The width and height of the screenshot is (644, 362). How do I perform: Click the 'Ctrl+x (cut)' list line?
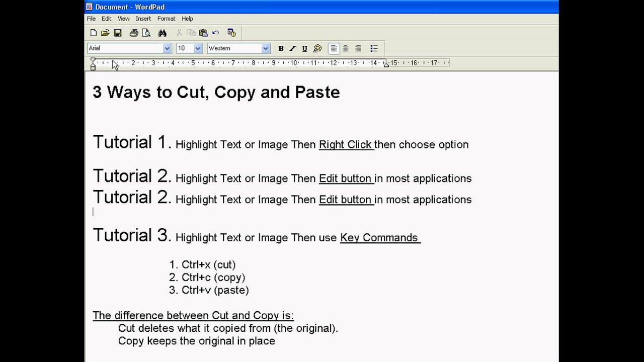pos(202,265)
